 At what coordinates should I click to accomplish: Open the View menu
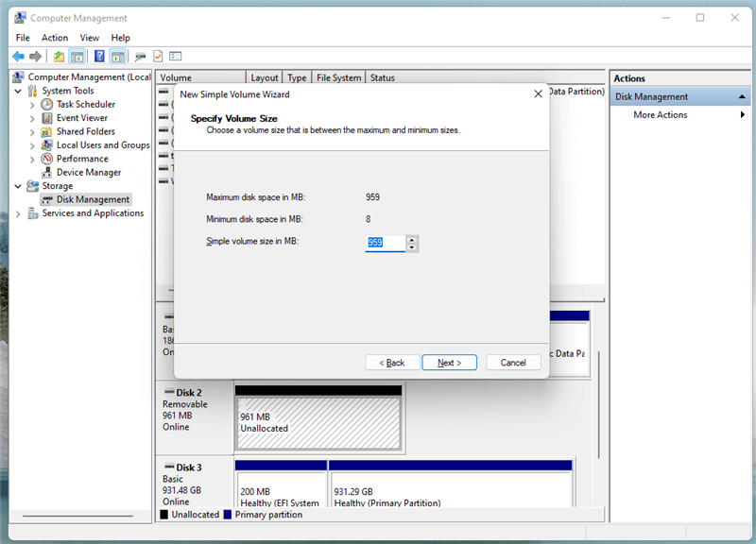[89, 37]
